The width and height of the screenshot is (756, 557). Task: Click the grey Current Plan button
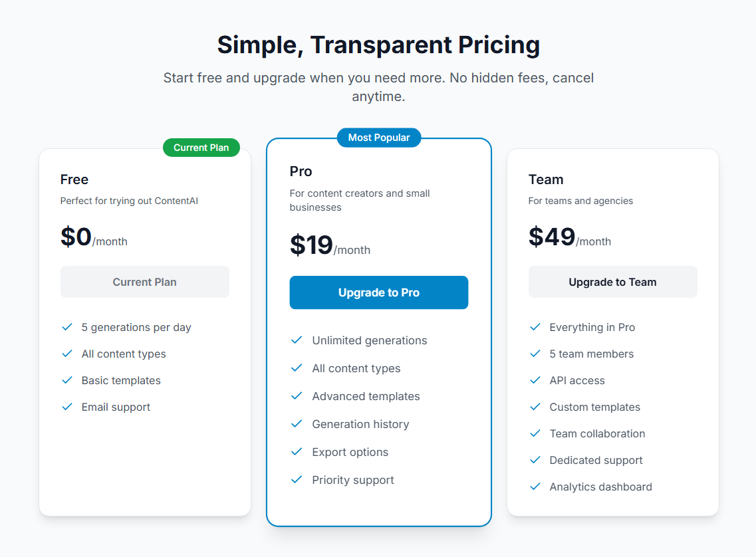144,282
